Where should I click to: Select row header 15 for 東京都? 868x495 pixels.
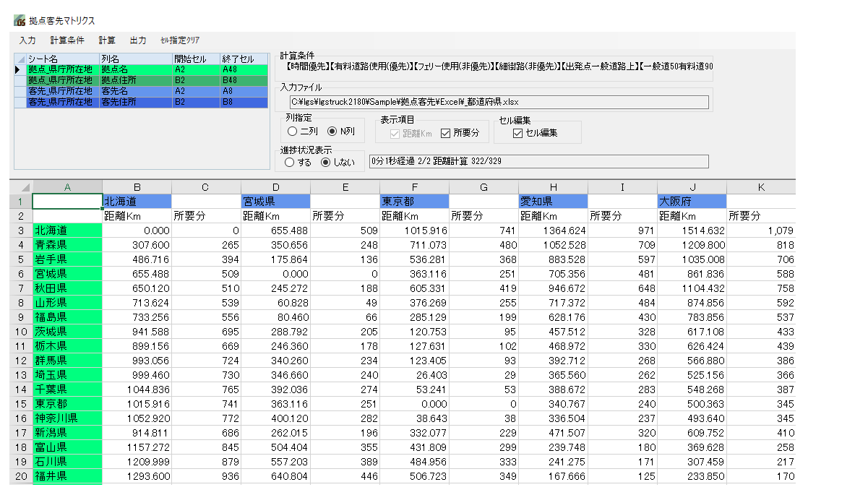click(21, 404)
